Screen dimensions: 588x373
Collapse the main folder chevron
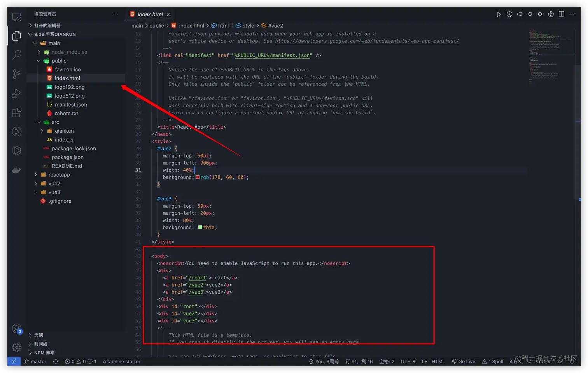click(36, 43)
